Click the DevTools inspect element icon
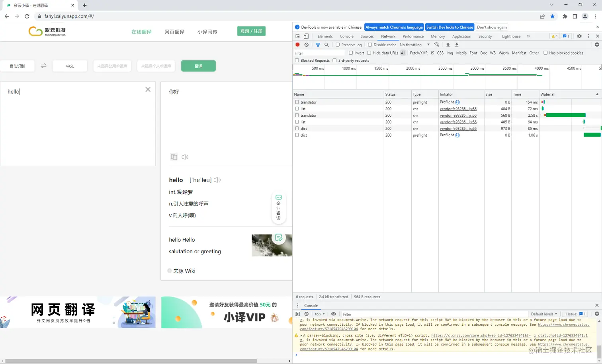 tap(297, 36)
